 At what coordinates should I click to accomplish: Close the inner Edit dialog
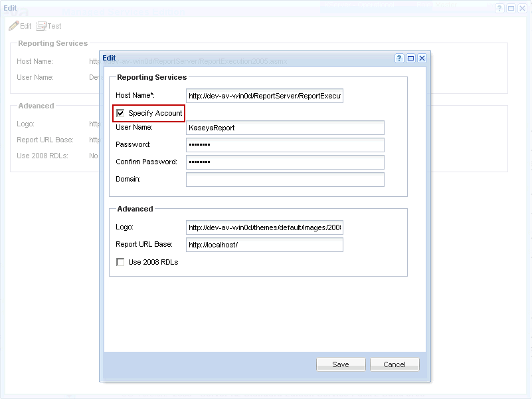point(422,59)
